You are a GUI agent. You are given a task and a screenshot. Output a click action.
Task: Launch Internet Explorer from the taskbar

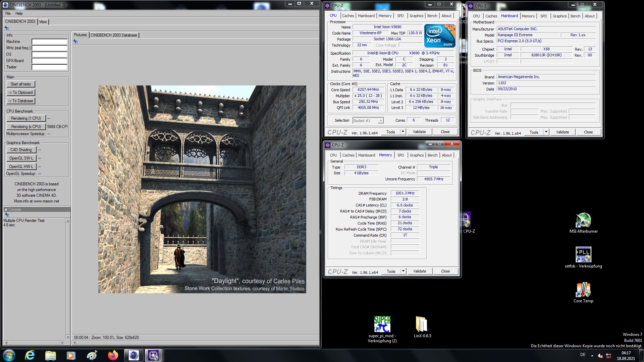pyautogui.click(x=30, y=355)
